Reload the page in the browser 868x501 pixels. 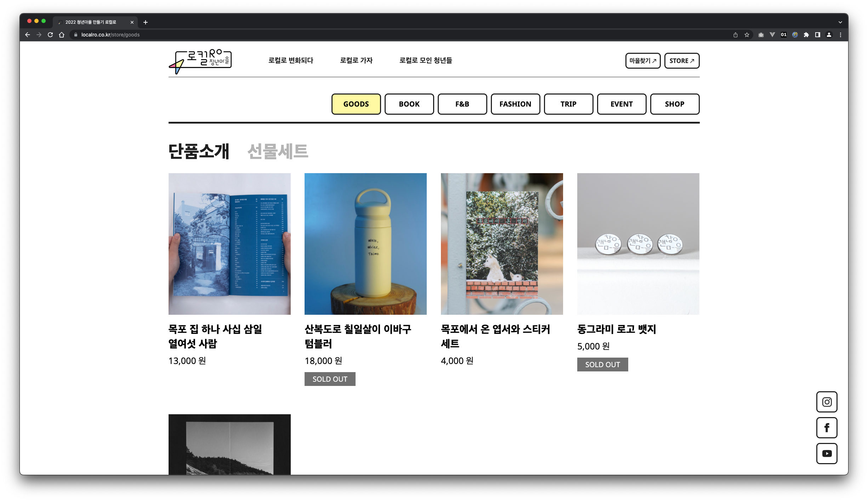(x=50, y=35)
